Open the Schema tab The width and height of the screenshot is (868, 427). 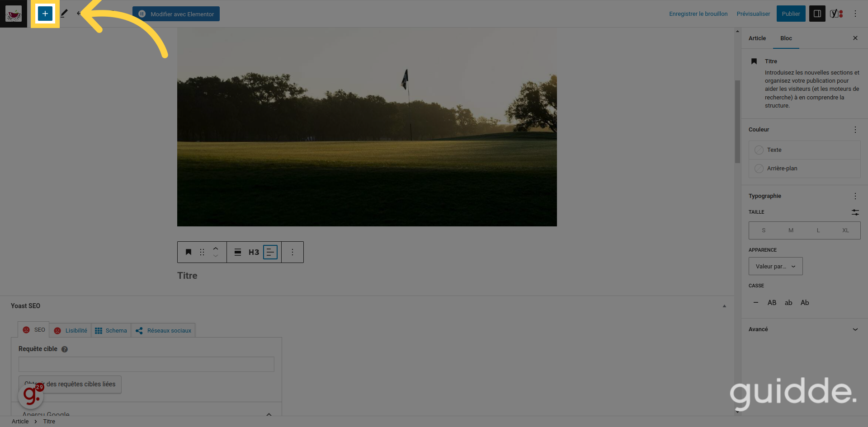(x=111, y=331)
